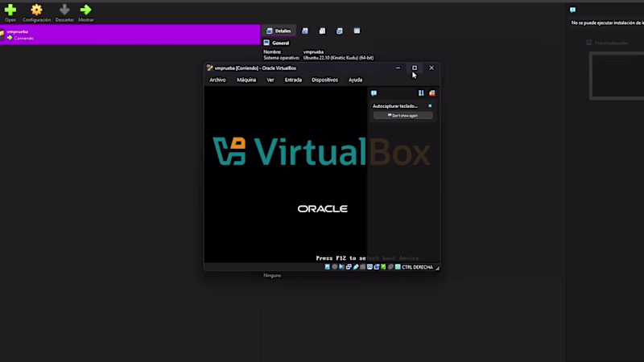Open the Dispositivos menu
644x362 pixels.
point(325,80)
